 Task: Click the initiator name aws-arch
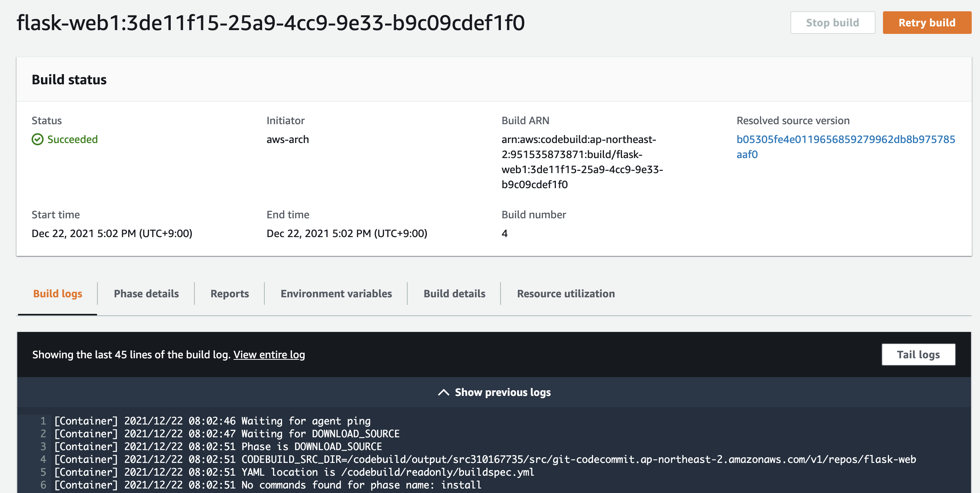pyautogui.click(x=288, y=139)
